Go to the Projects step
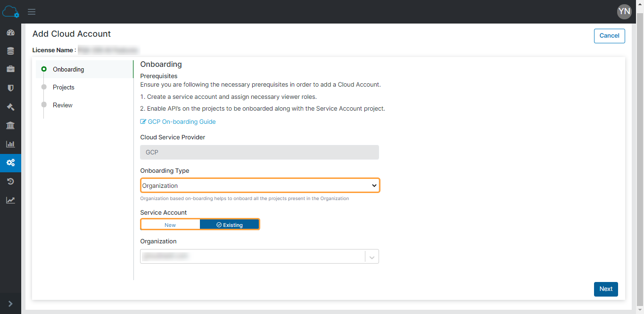The width and height of the screenshot is (644, 314). click(63, 87)
